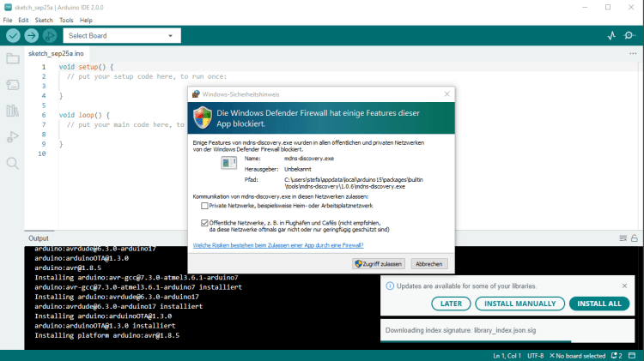Click Ln 1, Col 1 status indicator
Image resolution: width=644 pixels, height=361 pixels.
coord(507,356)
